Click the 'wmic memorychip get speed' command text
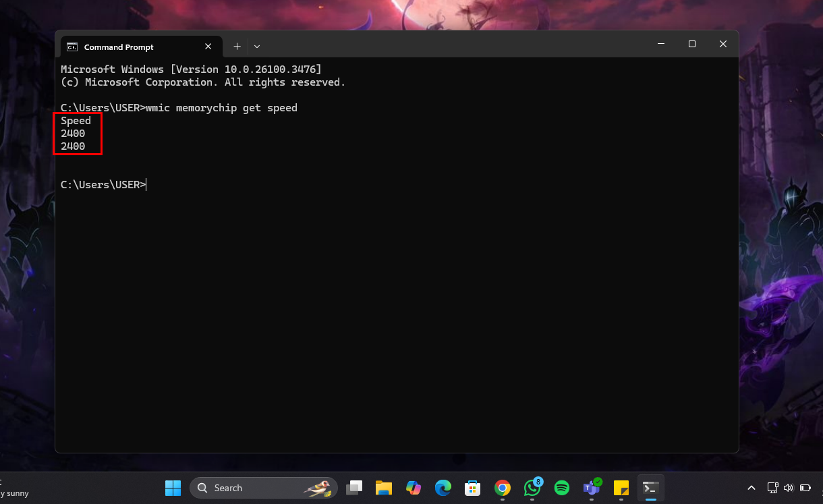 pyautogui.click(x=221, y=108)
